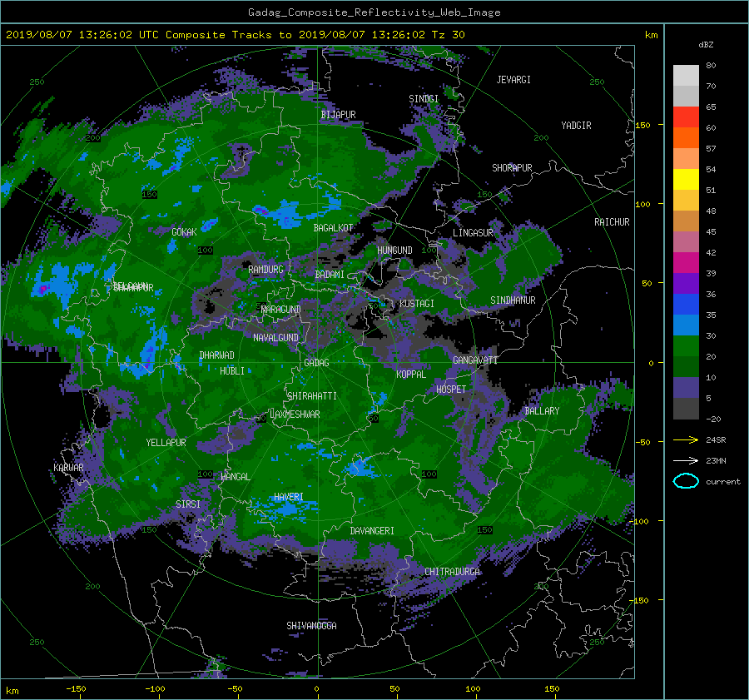This screenshot has width=749, height=700.
Task: Click the 'current' legend label text
Action: (723, 482)
